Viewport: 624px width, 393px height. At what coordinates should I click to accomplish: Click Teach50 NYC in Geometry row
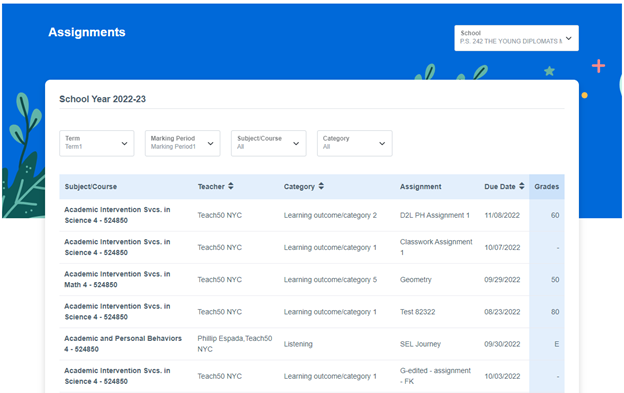220,280
